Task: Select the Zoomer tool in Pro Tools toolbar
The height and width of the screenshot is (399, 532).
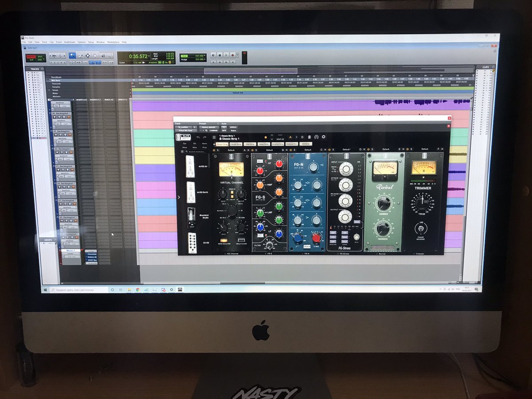Action: click(72, 55)
